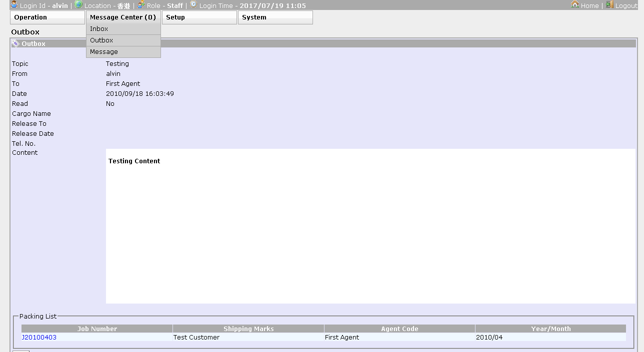Select Inbox from the Message Center menu
This screenshot has width=644, height=352.
[99, 29]
